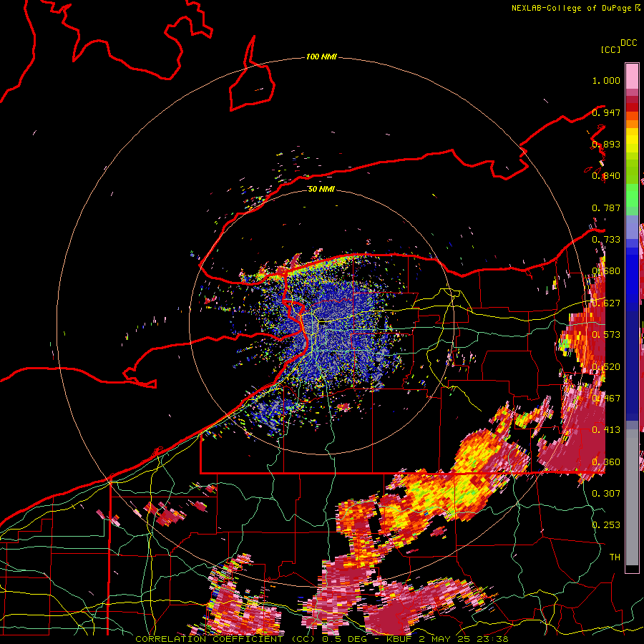The image size is (644, 644).
Task: Click the 0.253 scale value
Action: click(x=606, y=525)
